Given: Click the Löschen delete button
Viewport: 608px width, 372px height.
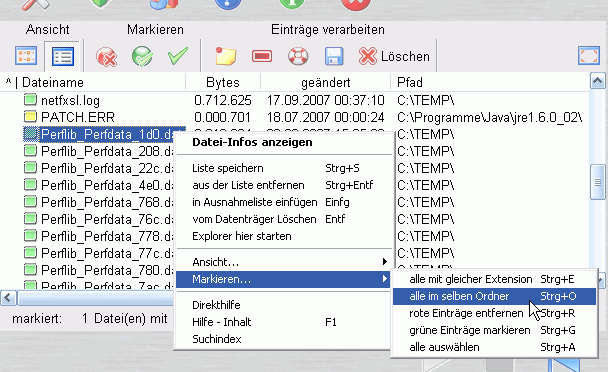Looking at the screenshot, I should point(394,57).
